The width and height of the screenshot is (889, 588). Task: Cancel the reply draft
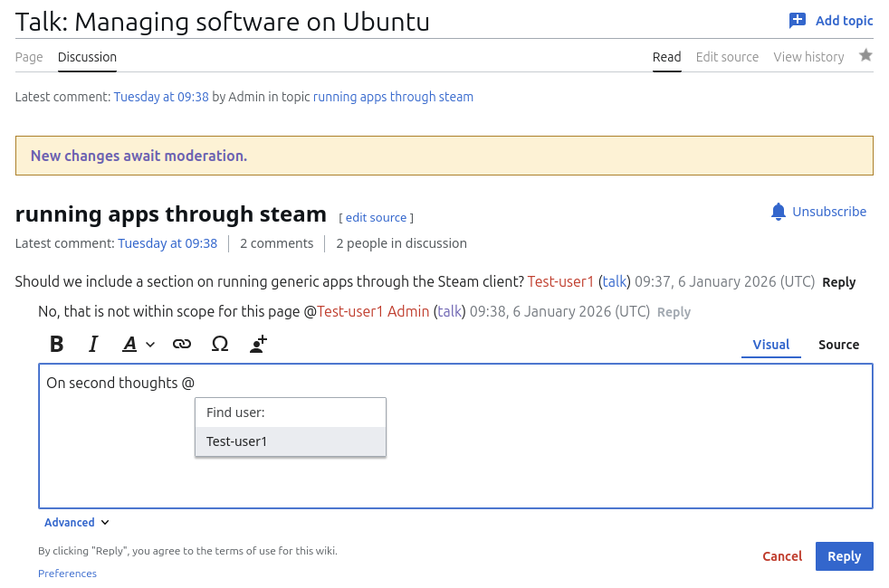[x=782, y=556]
